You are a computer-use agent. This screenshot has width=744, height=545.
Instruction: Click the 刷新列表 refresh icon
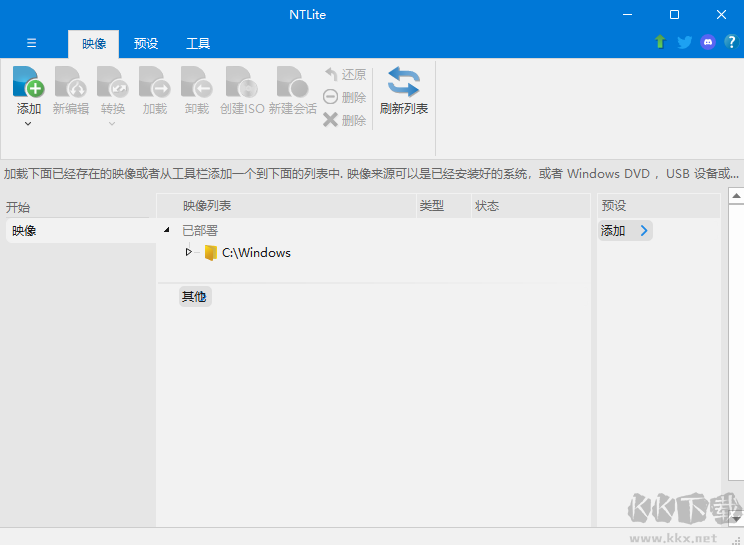click(403, 82)
